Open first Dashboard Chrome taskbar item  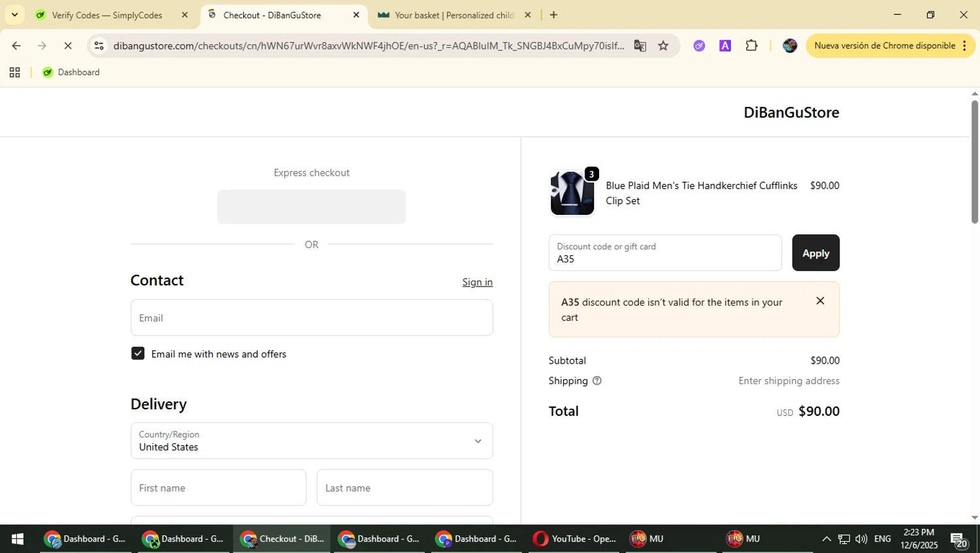pos(85,539)
